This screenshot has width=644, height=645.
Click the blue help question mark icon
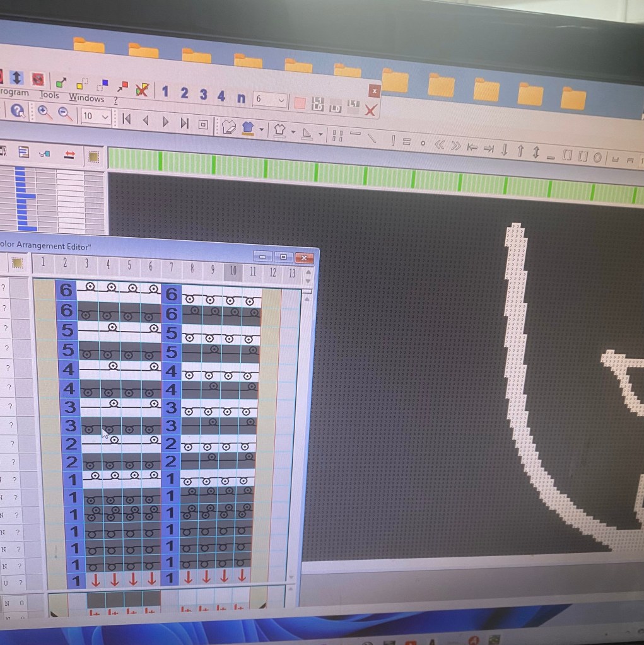(18, 111)
